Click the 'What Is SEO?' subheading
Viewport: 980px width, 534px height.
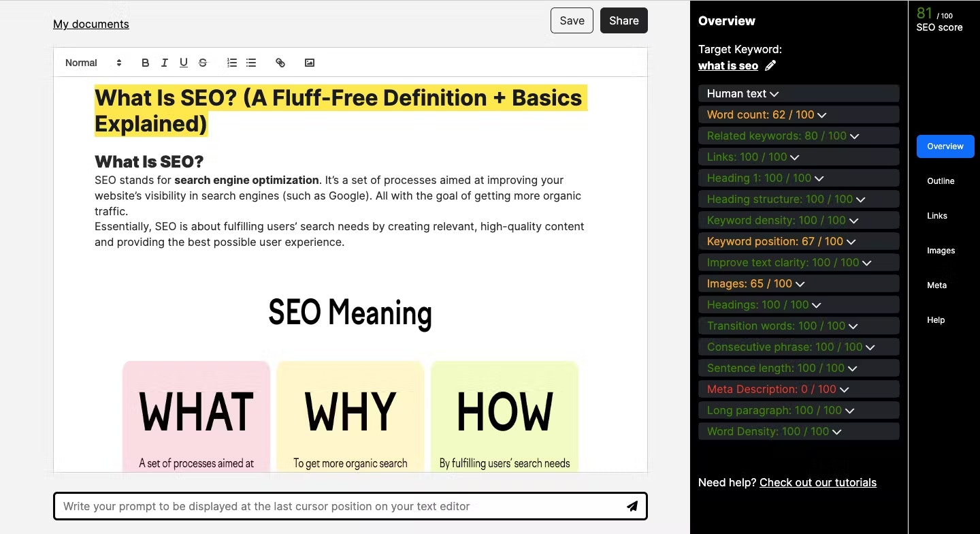click(x=149, y=161)
